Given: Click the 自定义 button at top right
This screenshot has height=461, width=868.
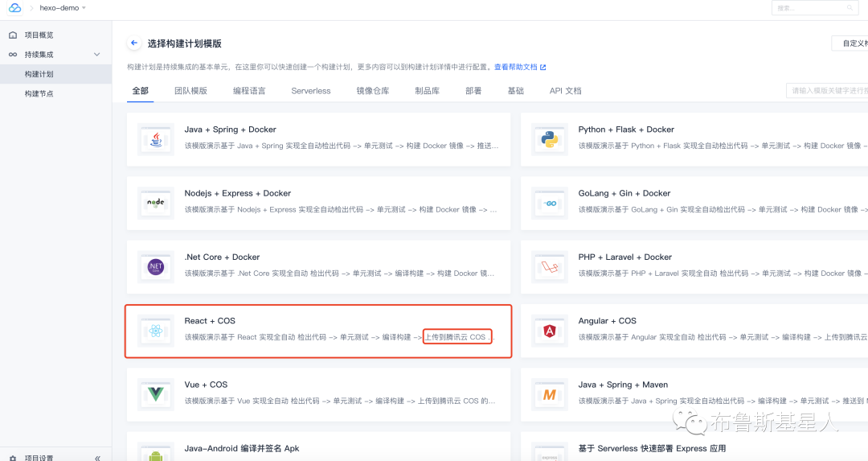Looking at the screenshot, I should tap(850, 43).
